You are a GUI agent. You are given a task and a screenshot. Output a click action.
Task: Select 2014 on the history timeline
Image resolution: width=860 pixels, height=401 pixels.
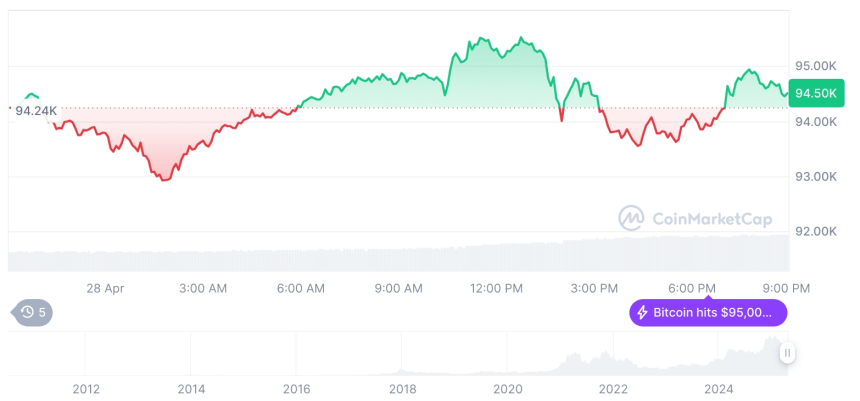coord(191,388)
